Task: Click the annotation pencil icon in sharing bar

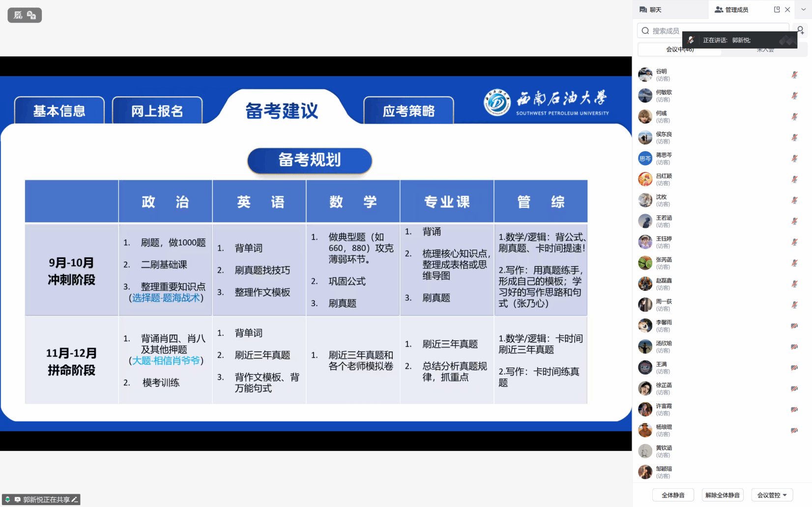Action: click(x=75, y=500)
